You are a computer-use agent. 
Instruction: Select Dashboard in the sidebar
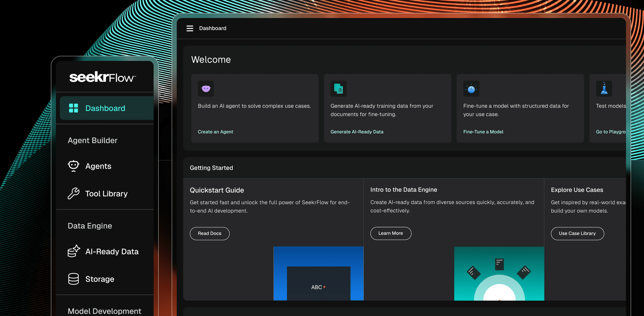tap(105, 108)
